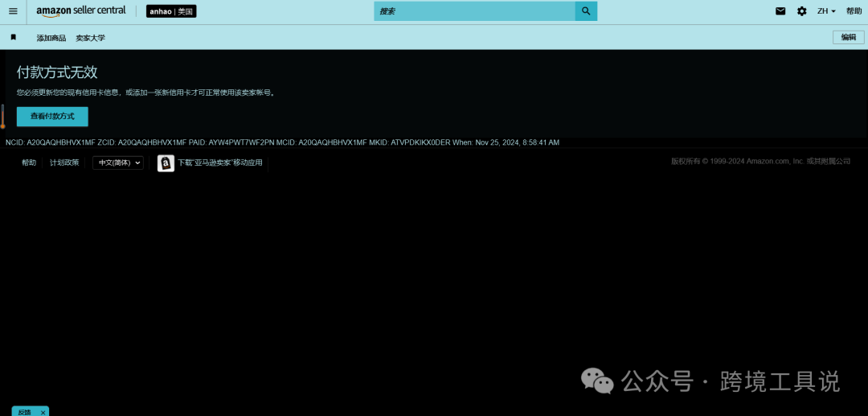
Task: Open the settings gear icon
Action: (801, 11)
